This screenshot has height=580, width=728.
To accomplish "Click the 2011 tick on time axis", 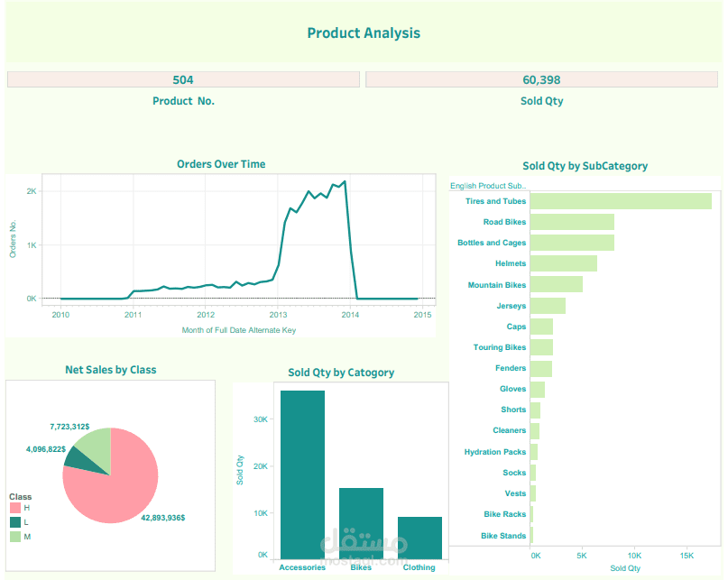I will point(133,315).
